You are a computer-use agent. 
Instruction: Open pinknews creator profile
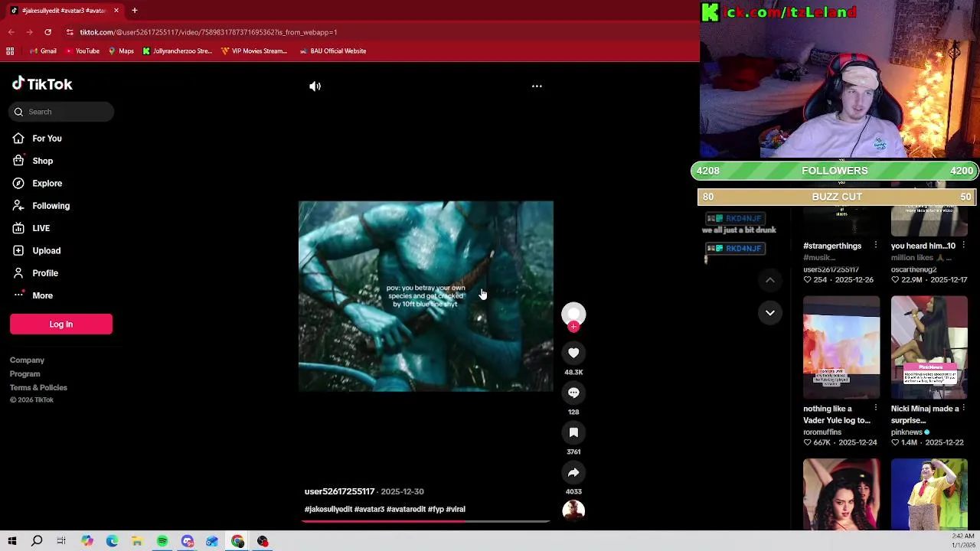pyautogui.click(x=906, y=432)
